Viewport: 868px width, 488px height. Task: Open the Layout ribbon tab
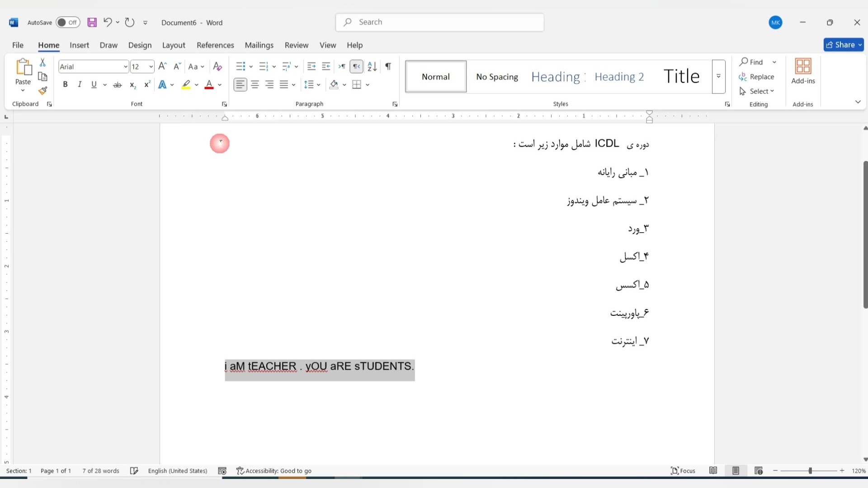174,45
